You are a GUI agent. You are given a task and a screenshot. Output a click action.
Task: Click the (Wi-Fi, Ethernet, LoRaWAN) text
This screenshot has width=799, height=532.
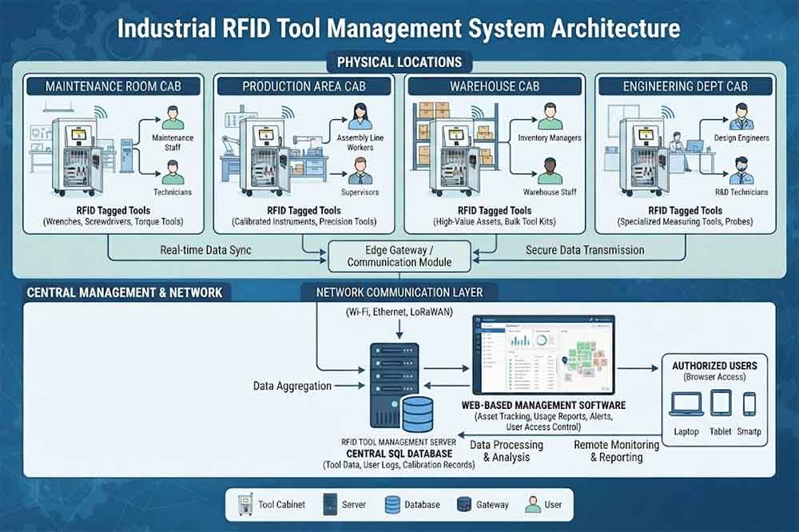(x=399, y=312)
